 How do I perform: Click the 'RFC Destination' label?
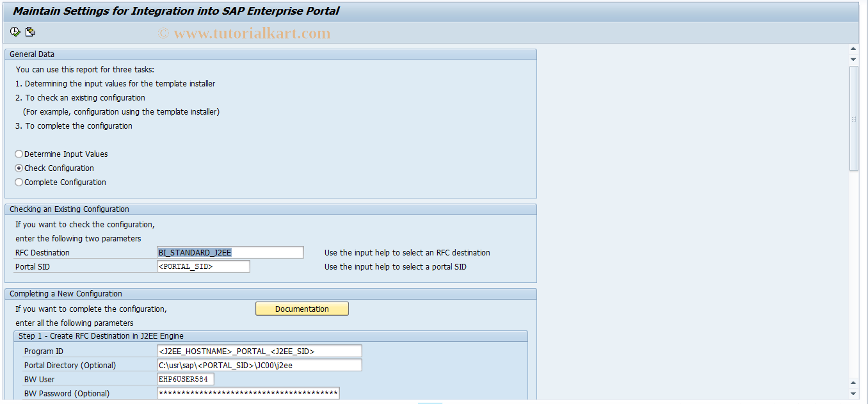click(x=43, y=253)
